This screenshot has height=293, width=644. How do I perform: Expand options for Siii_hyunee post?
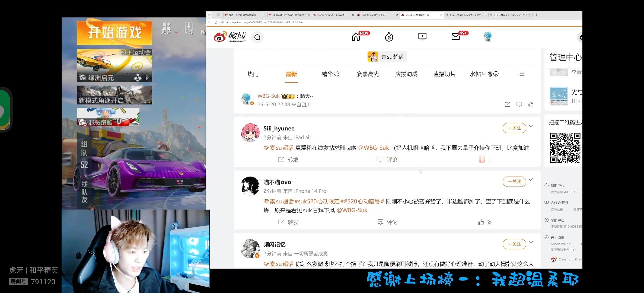531,126
